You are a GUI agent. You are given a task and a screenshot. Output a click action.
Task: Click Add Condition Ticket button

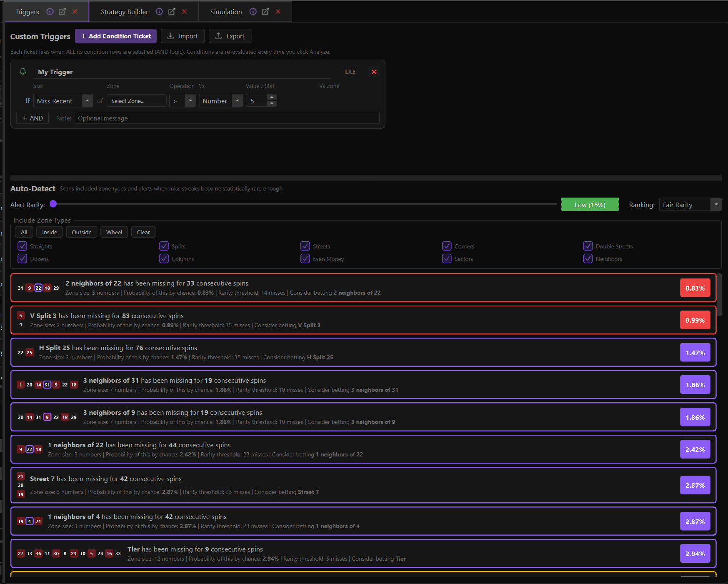tap(116, 36)
